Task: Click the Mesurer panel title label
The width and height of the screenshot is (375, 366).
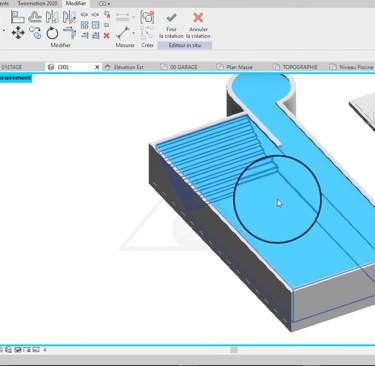Action: (125, 45)
